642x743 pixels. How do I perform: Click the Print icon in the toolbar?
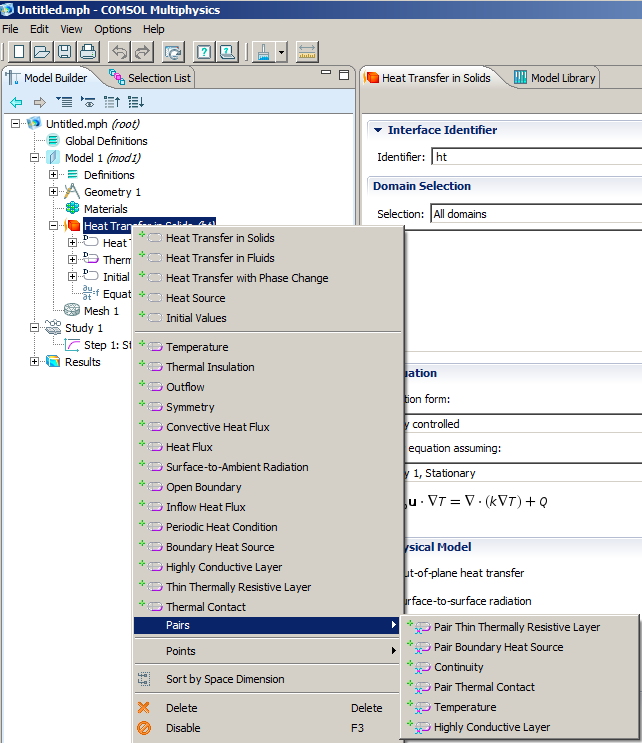coord(87,51)
